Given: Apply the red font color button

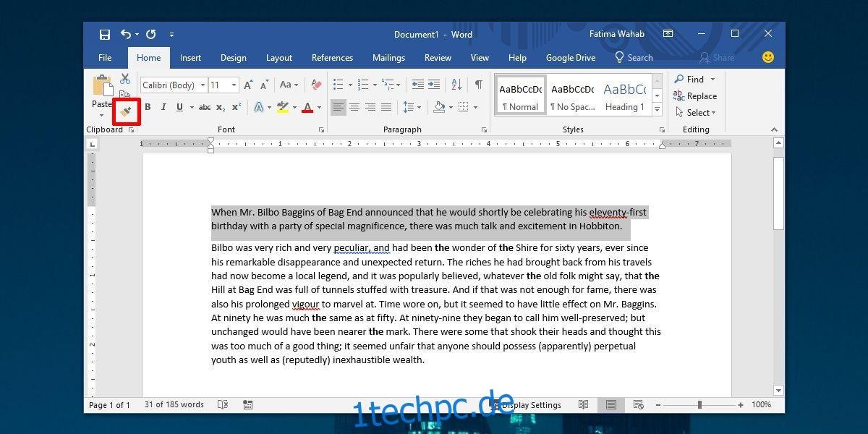Looking at the screenshot, I should click(307, 107).
